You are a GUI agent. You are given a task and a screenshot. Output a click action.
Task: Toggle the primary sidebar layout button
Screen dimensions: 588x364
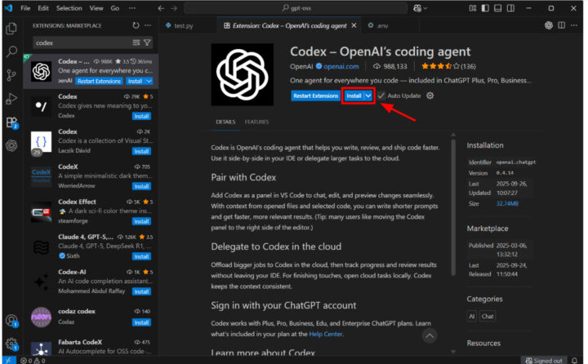tap(486, 8)
